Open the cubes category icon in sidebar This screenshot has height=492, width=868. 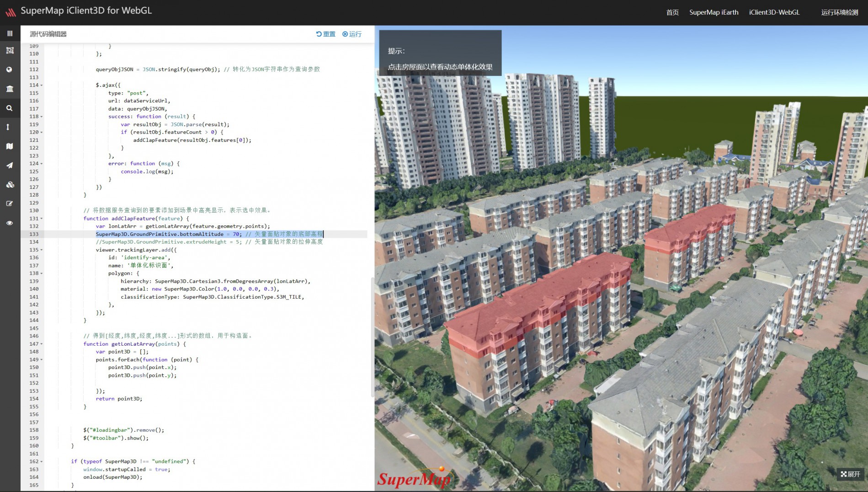10,185
